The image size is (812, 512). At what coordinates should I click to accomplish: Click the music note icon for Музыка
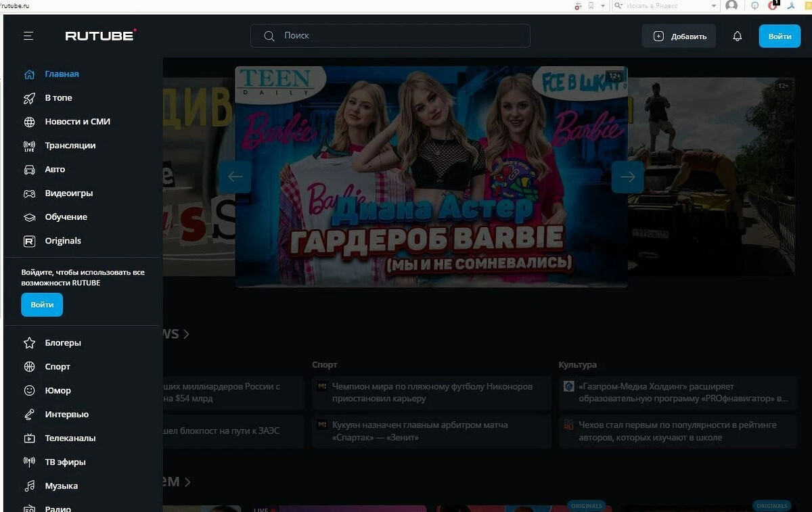pyautogui.click(x=29, y=486)
